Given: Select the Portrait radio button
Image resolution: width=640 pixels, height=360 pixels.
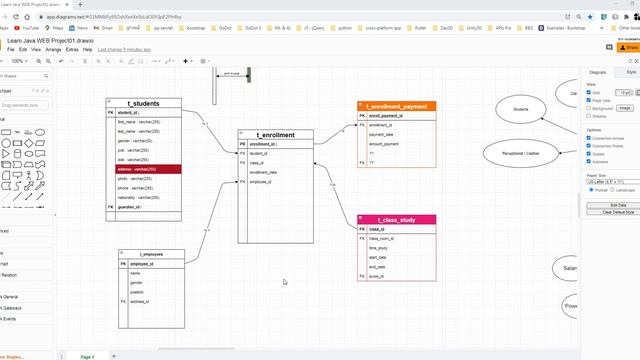Looking at the screenshot, I should 591,190.
